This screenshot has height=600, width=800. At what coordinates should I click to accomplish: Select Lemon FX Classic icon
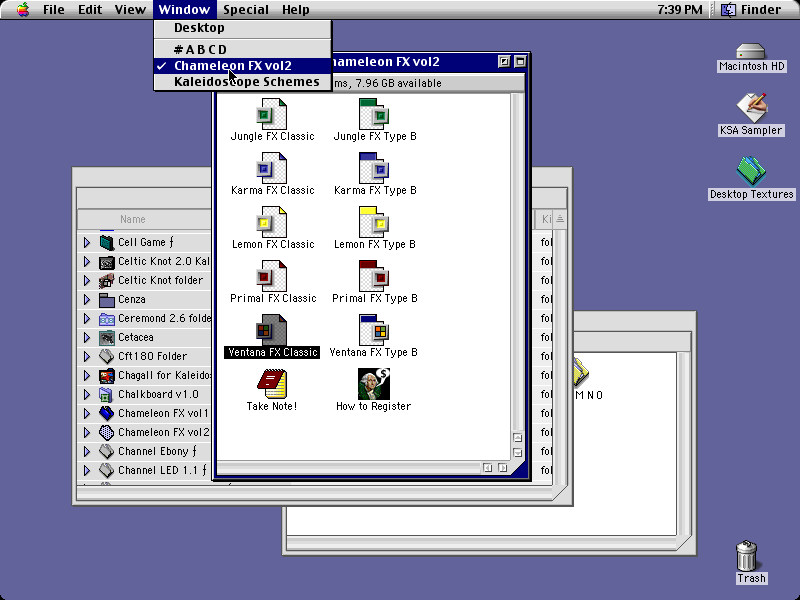click(x=271, y=222)
